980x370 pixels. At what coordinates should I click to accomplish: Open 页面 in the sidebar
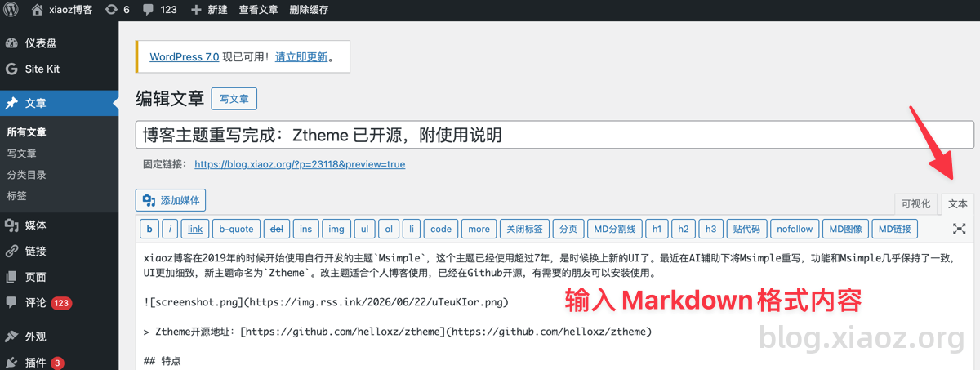59,277
